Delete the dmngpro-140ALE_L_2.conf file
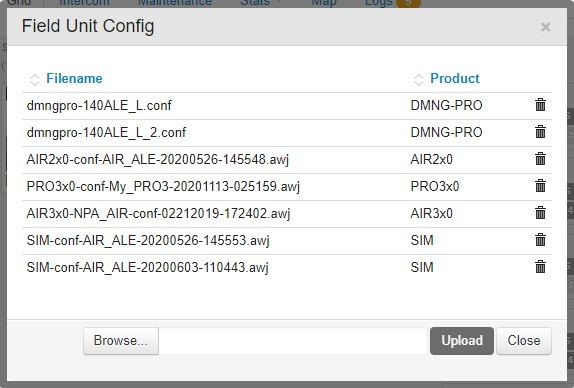The height and width of the screenshot is (388, 574). pyautogui.click(x=540, y=132)
